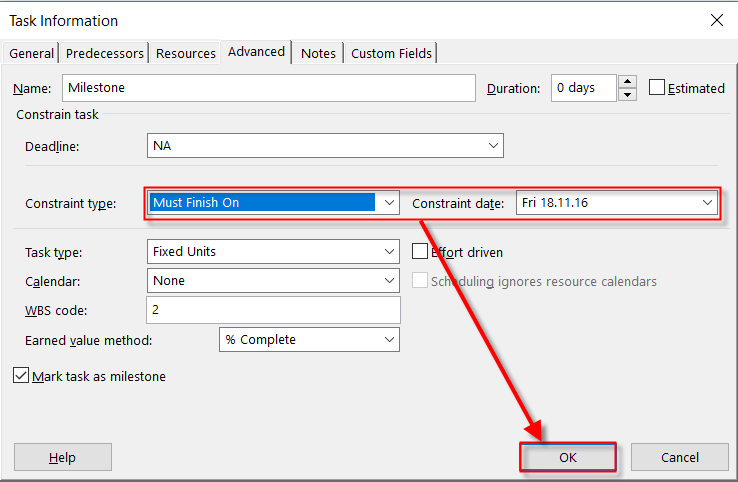Open the Constraint date picker dropdown

click(708, 203)
